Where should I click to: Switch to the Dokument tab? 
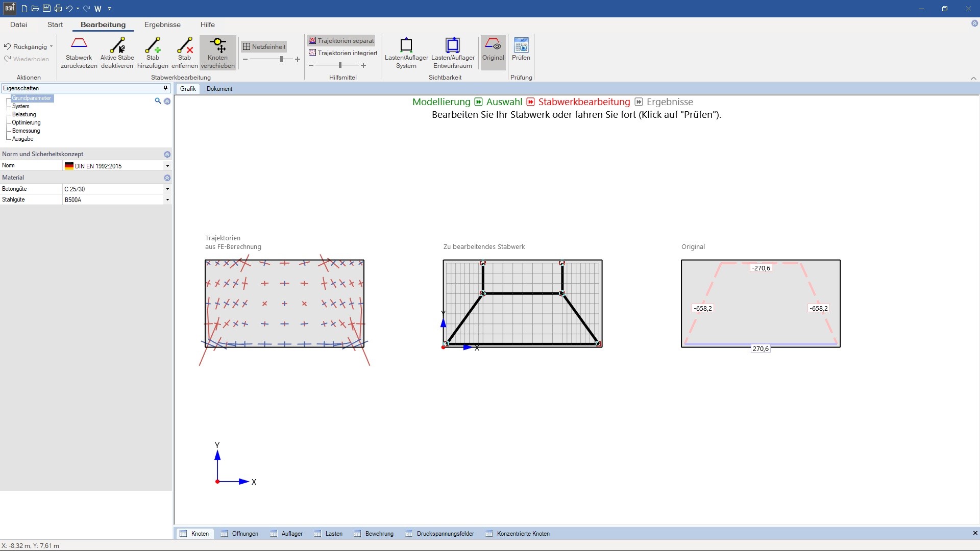tap(219, 89)
